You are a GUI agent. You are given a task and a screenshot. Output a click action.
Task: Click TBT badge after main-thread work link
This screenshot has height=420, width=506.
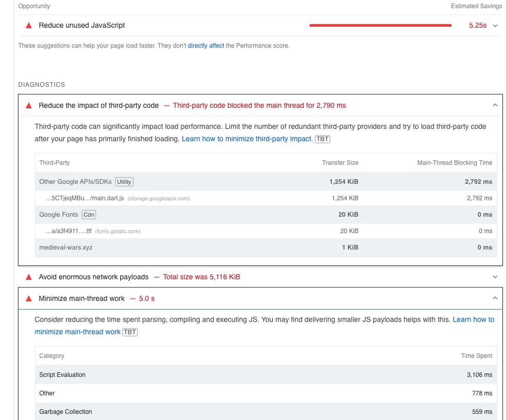(x=130, y=332)
